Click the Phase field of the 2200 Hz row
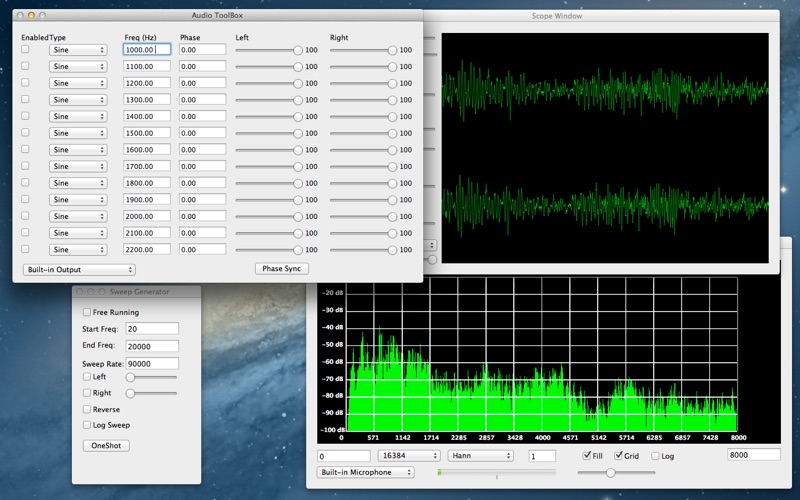 [203, 249]
